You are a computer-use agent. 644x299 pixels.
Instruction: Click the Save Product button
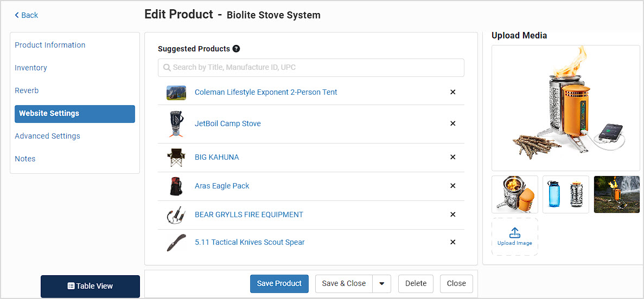[x=279, y=283]
